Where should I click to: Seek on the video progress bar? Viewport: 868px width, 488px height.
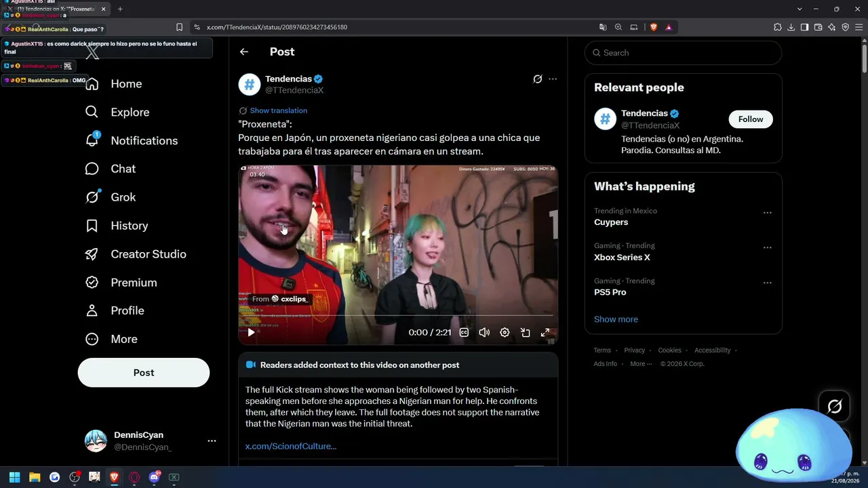pyautogui.click(x=398, y=316)
